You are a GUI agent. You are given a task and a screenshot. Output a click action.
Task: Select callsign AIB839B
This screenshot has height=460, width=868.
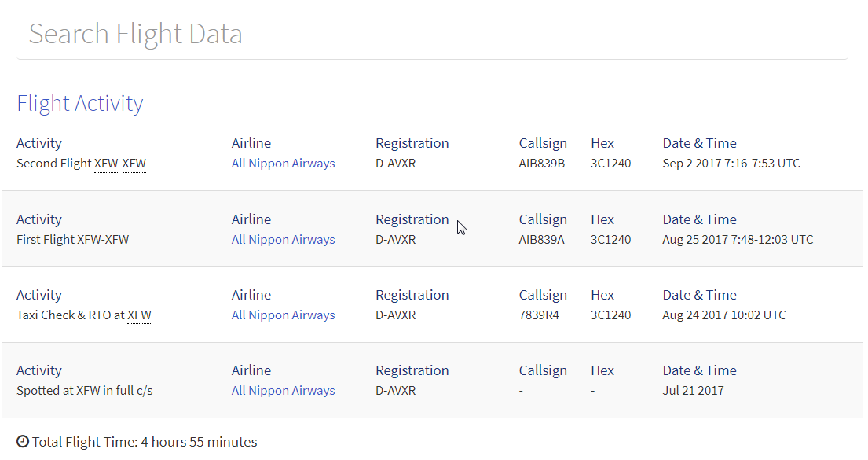point(542,164)
